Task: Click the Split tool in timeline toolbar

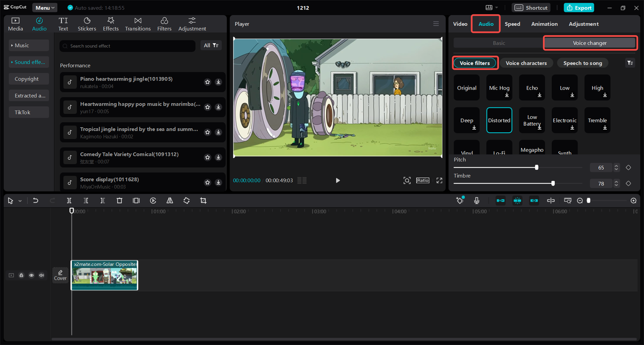Action: (x=69, y=201)
